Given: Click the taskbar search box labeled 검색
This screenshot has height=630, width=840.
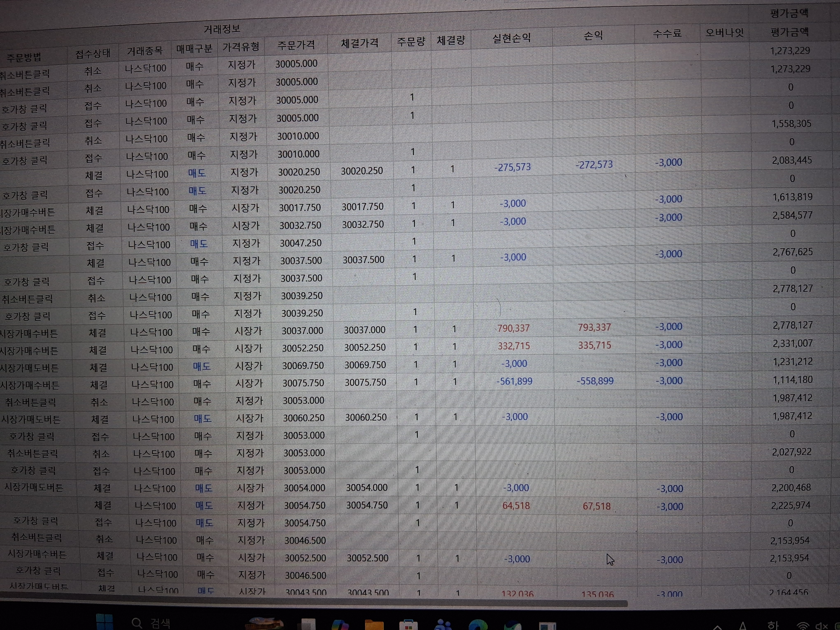Looking at the screenshot, I should [x=151, y=623].
